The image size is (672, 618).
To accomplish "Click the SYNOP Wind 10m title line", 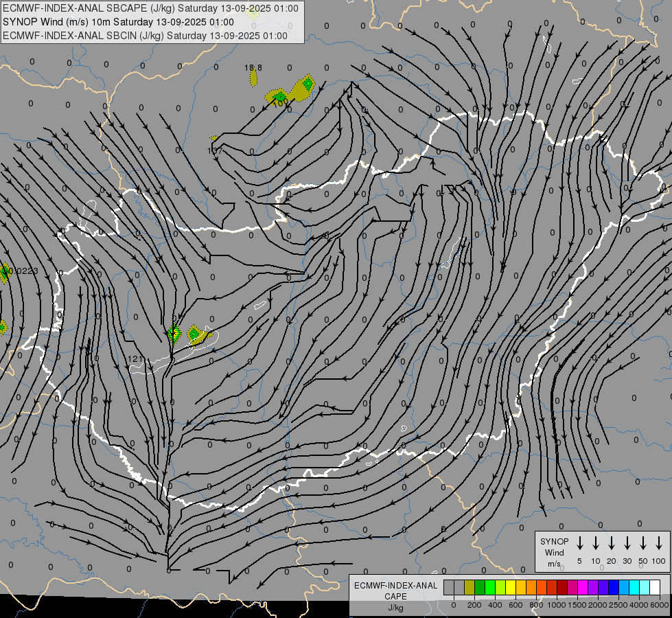I will click(118, 22).
